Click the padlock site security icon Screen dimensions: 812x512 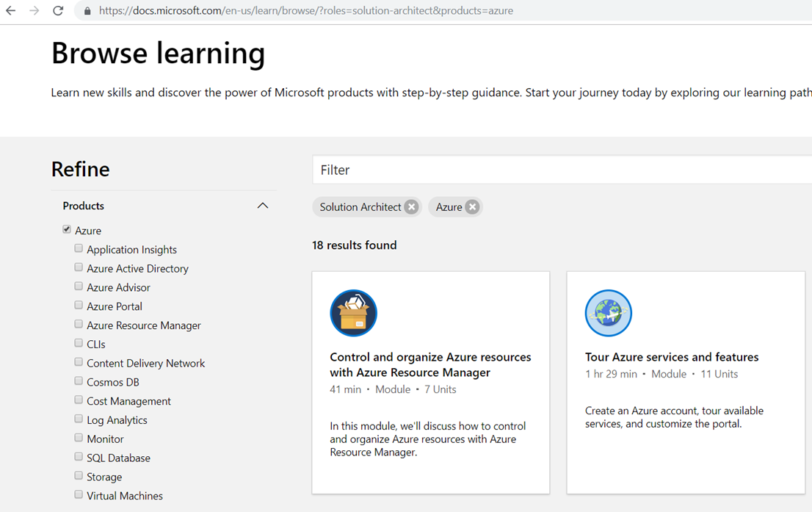coord(87,11)
